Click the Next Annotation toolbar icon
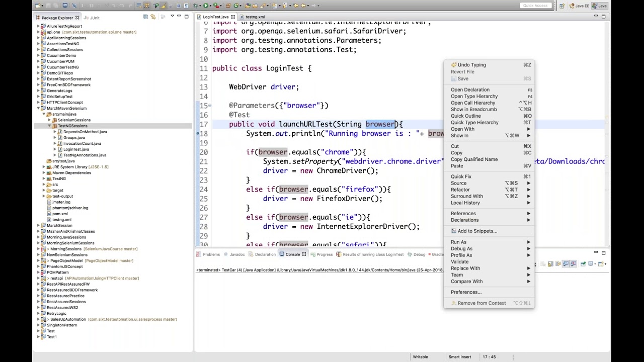The width and height of the screenshot is (644, 362). (274, 6)
